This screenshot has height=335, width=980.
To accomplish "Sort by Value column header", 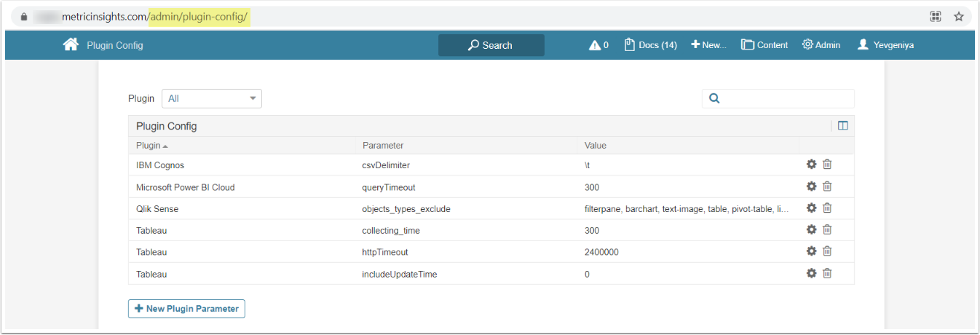I will coord(596,146).
